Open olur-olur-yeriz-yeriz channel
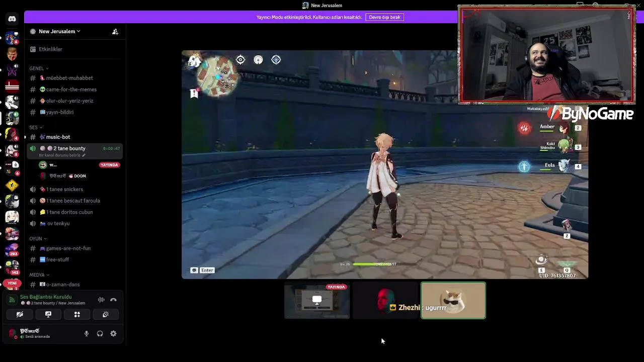 tap(74, 101)
